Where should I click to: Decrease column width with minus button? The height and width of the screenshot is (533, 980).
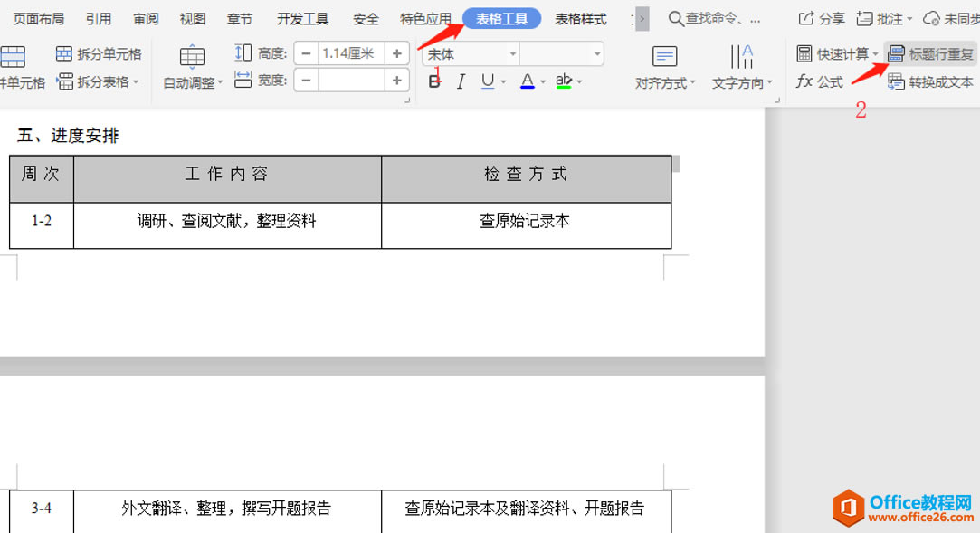click(x=306, y=80)
